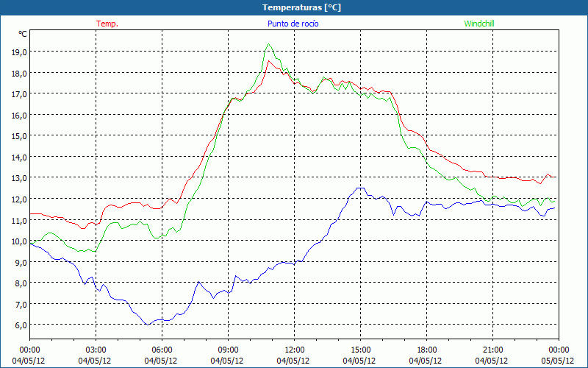This screenshot has height=368, width=588.
Task: Click the '04/05/12' date under '18:00'
Action: tap(426, 361)
